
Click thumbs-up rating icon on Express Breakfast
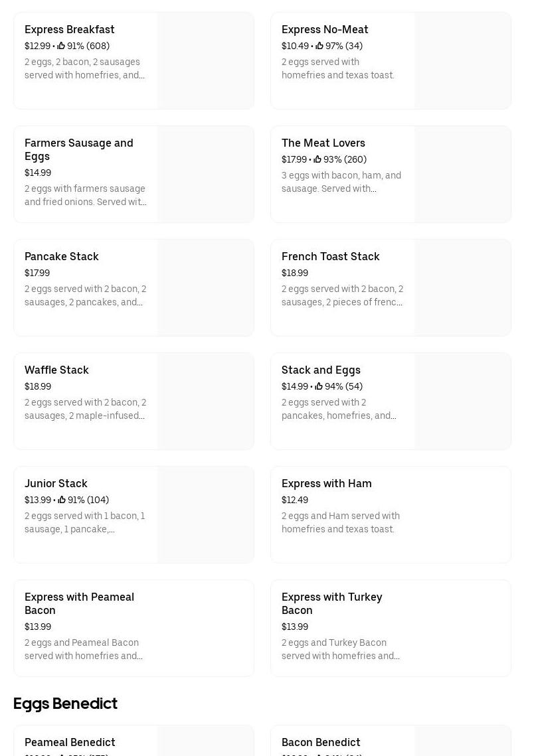point(61,46)
